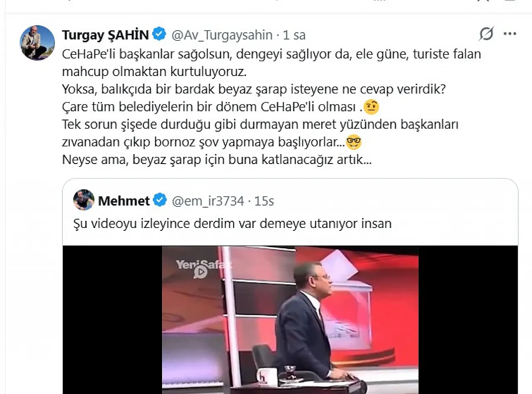This screenshot has width=532, height=394.
Task: Click the verified badge next to Mehmet
Action: pyautogui.click(x=160, y=201)
